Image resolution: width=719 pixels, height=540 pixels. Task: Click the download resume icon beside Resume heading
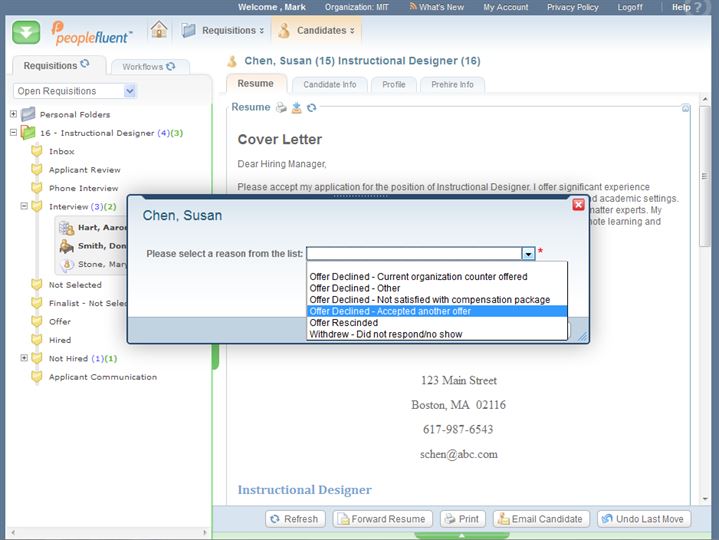coord(296,107)
